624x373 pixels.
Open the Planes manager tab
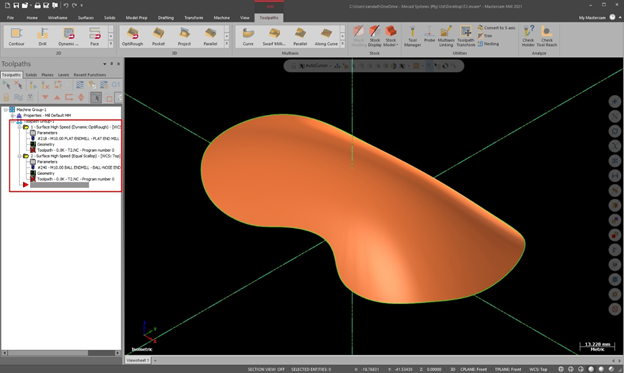(47, 75)
